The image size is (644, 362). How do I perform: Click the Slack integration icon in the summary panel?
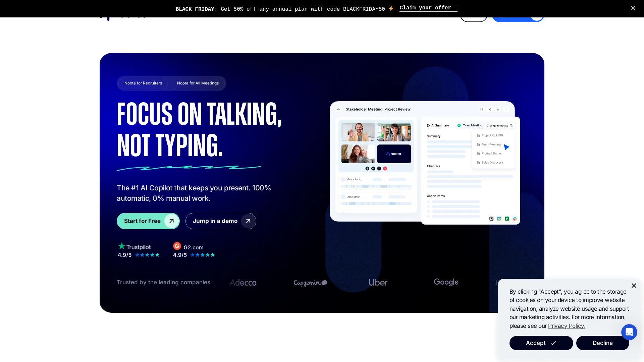click(515, 219)
